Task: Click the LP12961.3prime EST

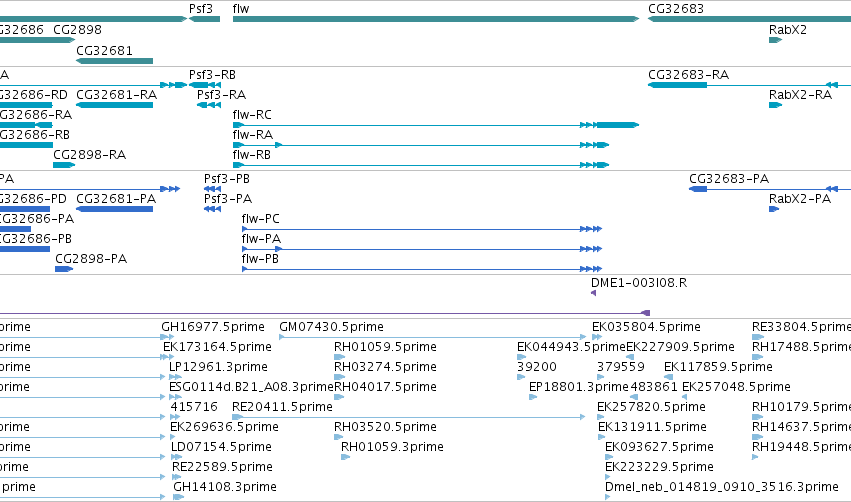Action: point(218,367)
